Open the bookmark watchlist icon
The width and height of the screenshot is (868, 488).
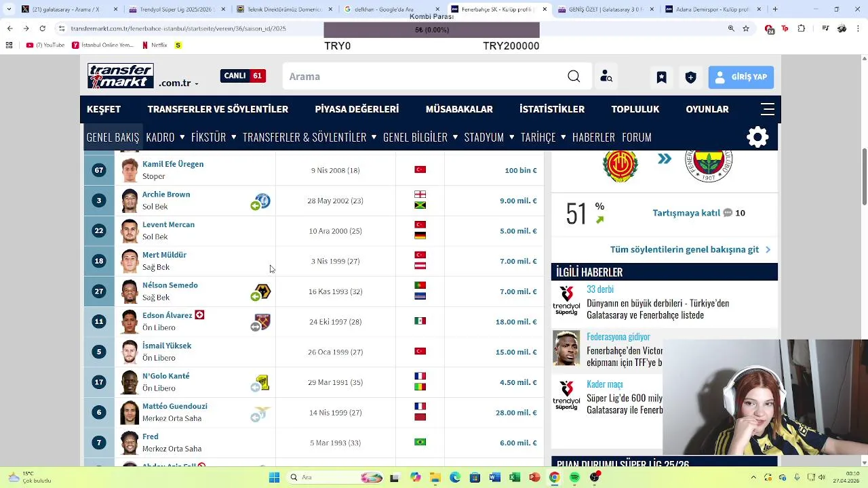661,77
